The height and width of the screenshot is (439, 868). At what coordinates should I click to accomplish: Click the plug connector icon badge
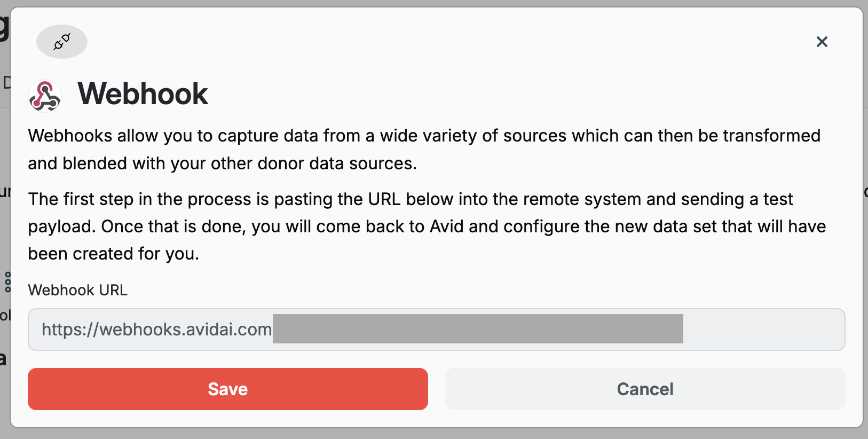pyautogui.click(x=62, y=42)
